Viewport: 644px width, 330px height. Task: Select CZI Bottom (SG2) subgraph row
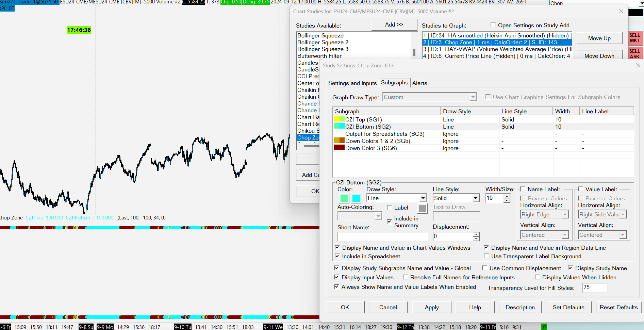pos(483,127)
